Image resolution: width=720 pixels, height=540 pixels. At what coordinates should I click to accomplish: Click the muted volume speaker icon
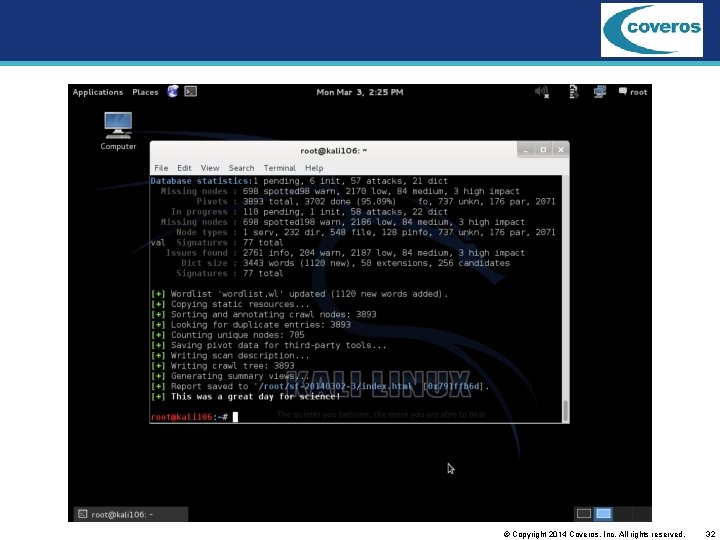pyautogui.click(x=542, y=92)
